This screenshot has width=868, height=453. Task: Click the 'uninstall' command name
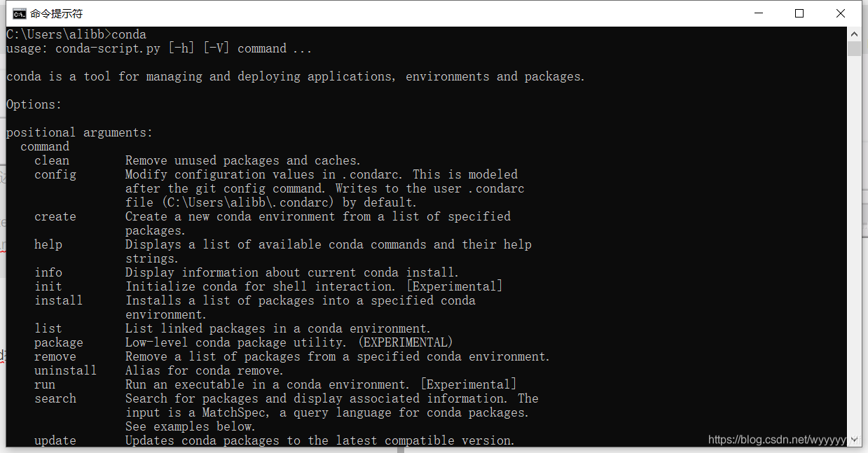coord(66,370)
